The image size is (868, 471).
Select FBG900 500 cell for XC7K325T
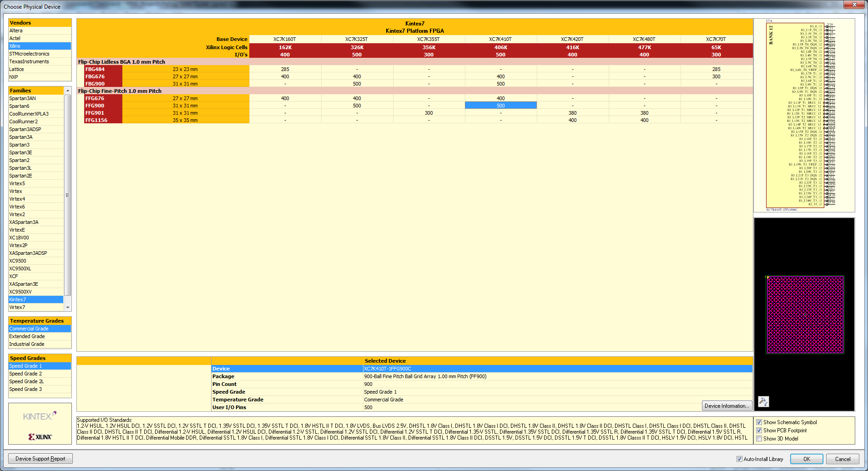[x=357, y=84]
